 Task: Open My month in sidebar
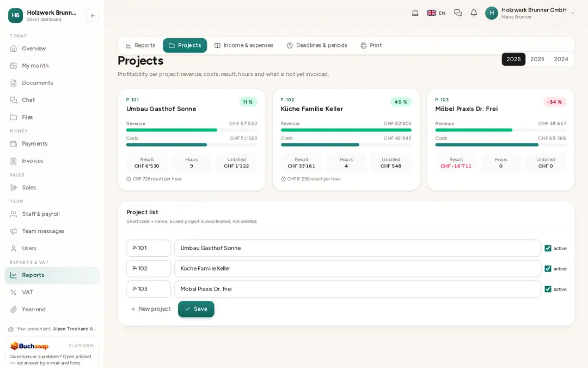tap(52, 66)
